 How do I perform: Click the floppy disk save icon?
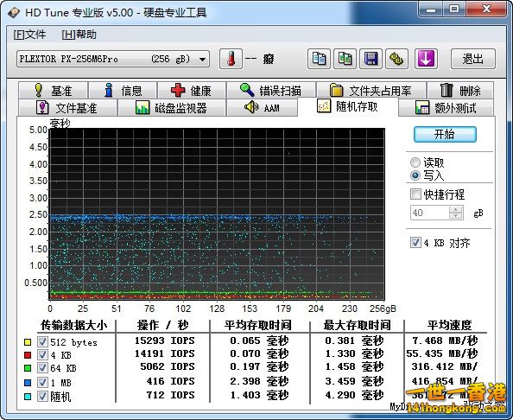(x=370, y=59)
